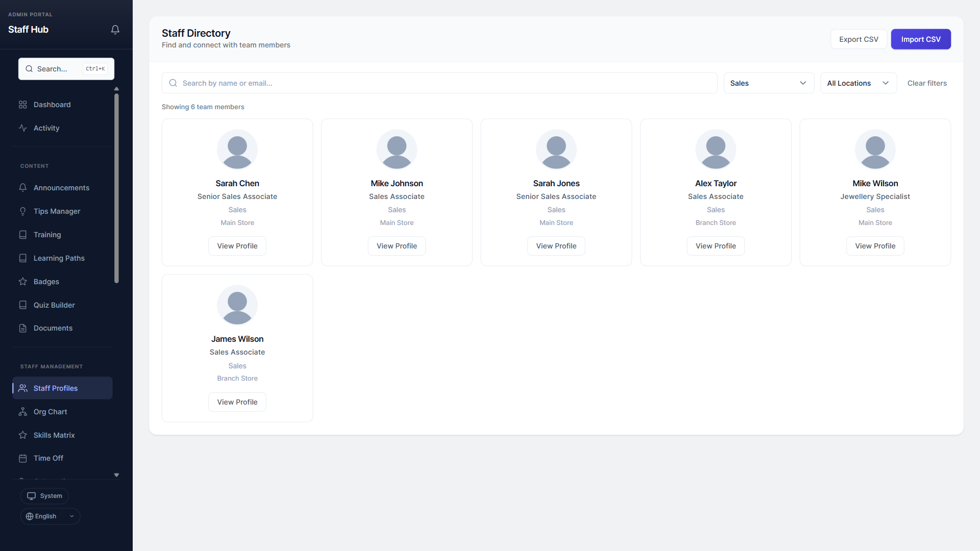980x551 pixels.
Task: Open the Badges star icon
Action: tap(22, 281)
